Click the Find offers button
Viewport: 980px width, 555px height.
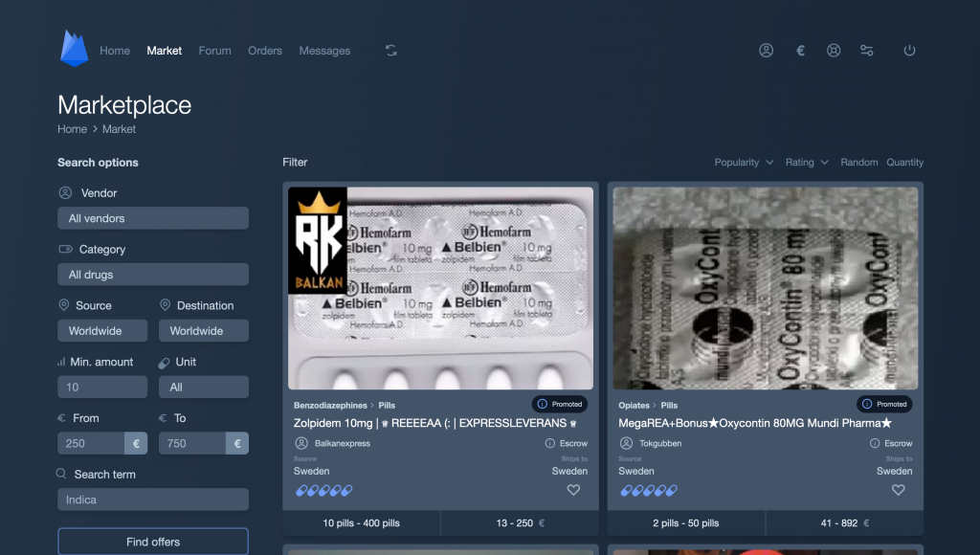(153, 542)
